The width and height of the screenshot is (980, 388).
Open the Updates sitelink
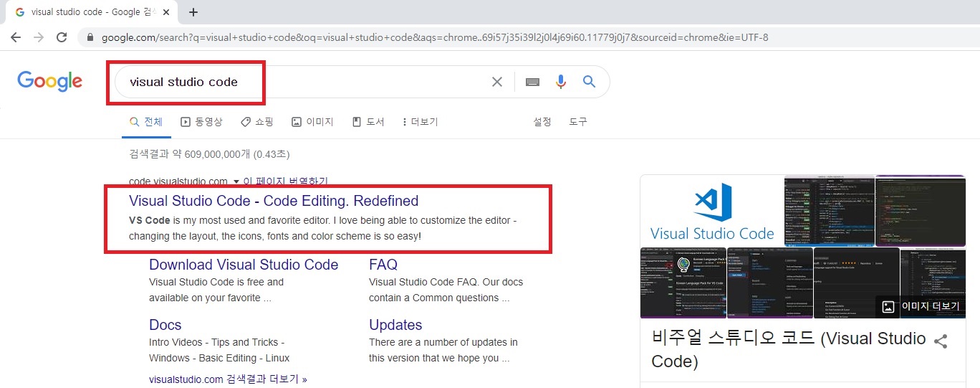[x=395, y=325]
